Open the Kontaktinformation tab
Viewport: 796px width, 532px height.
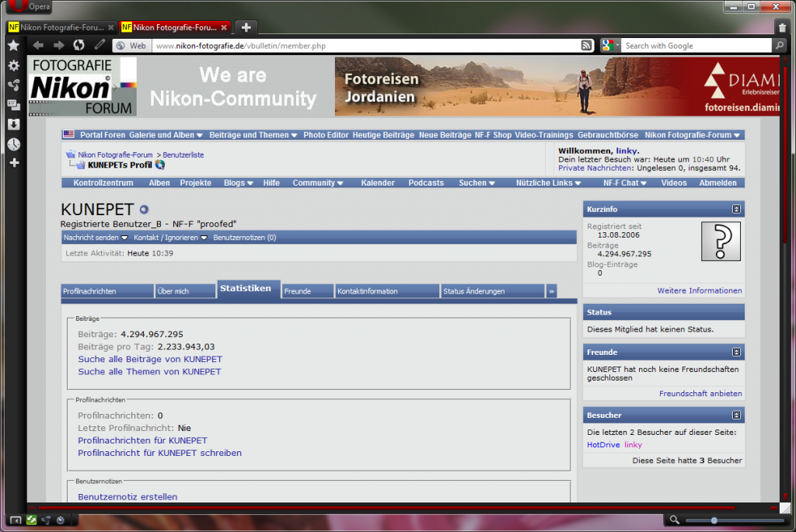click(x=387, y=291)
